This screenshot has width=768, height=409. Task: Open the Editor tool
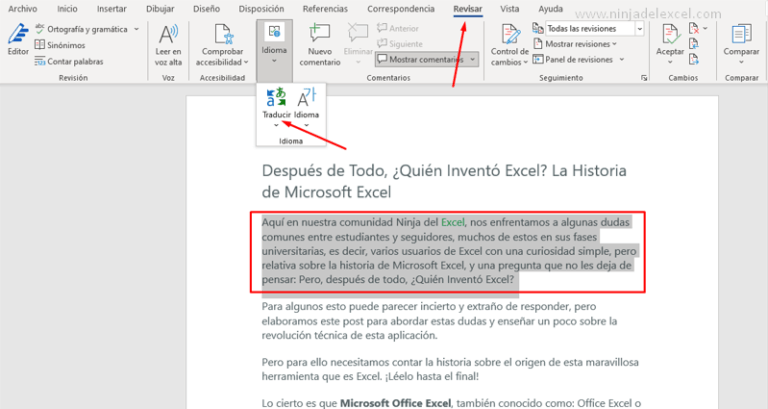tap(18, 39)
